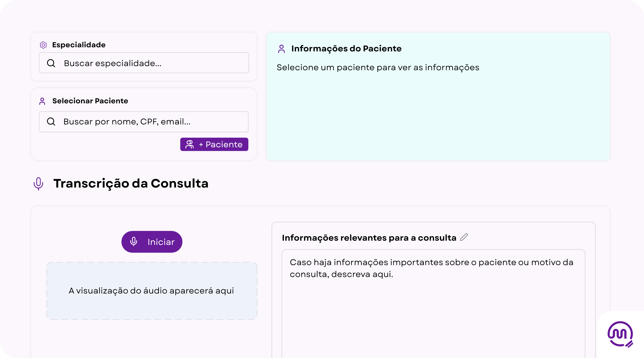Click the Informações do Paciente panel heading
The image size is (644, 358).
(x=346, y=48)
